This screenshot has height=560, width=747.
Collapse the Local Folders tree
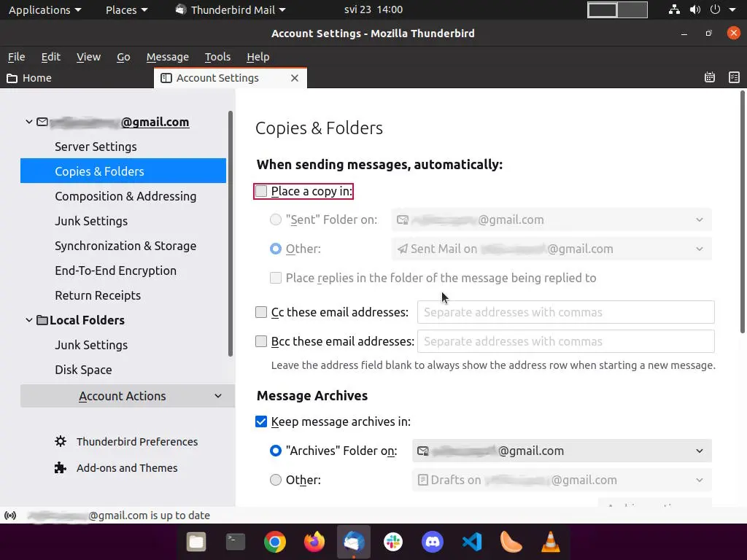tap(28, 320)
